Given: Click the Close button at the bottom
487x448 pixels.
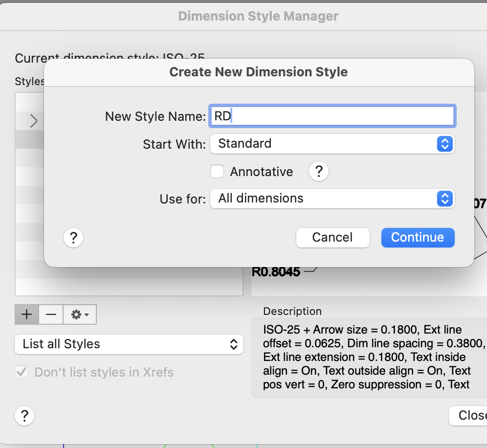Looking at the screenshot, I should tap(468, 415).
